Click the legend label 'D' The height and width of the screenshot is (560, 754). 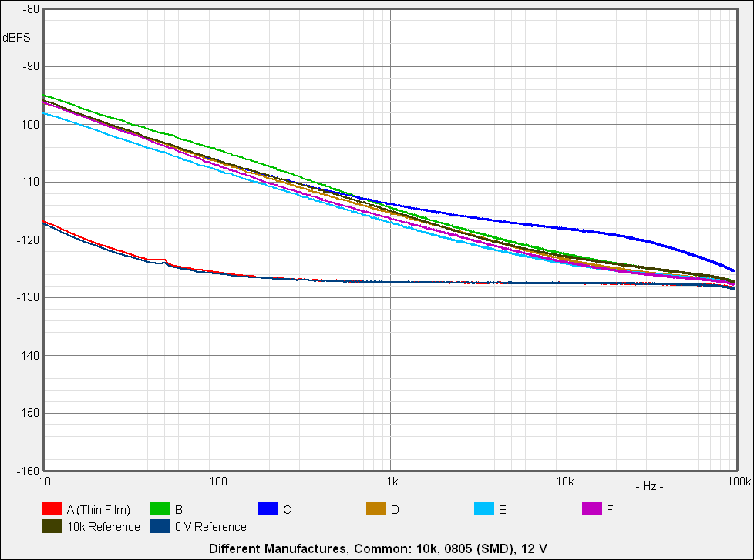point(395,510)
